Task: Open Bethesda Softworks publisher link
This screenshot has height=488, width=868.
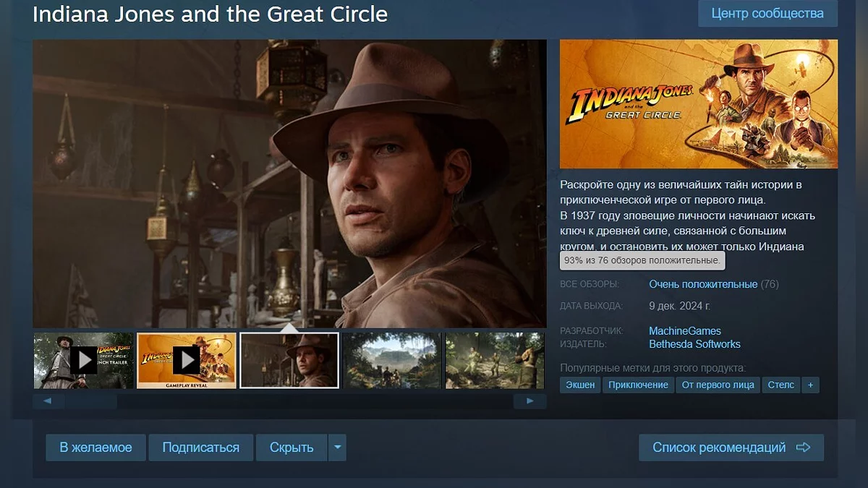Action: [694, 344]
